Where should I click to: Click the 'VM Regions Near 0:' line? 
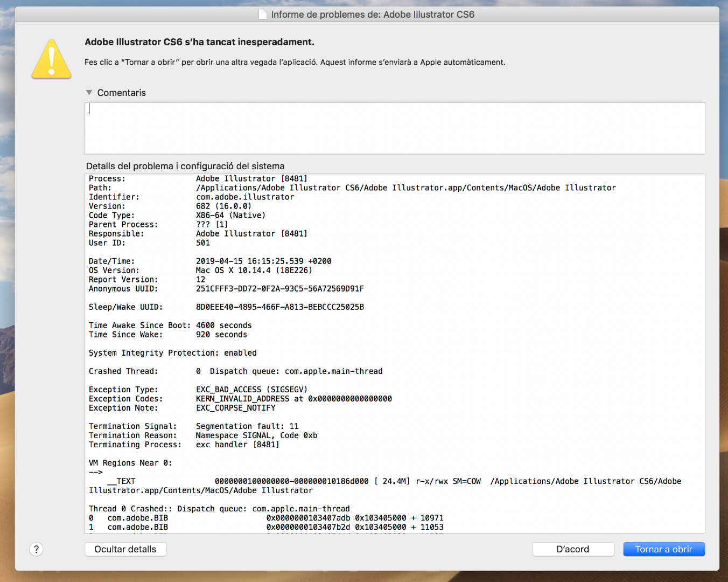tap(130, 463)
